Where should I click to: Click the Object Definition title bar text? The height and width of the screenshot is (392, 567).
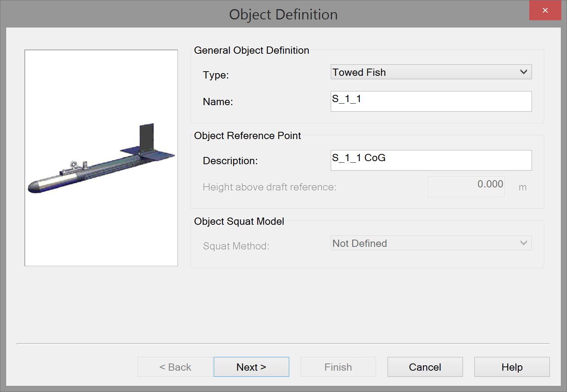coord(283,14)
